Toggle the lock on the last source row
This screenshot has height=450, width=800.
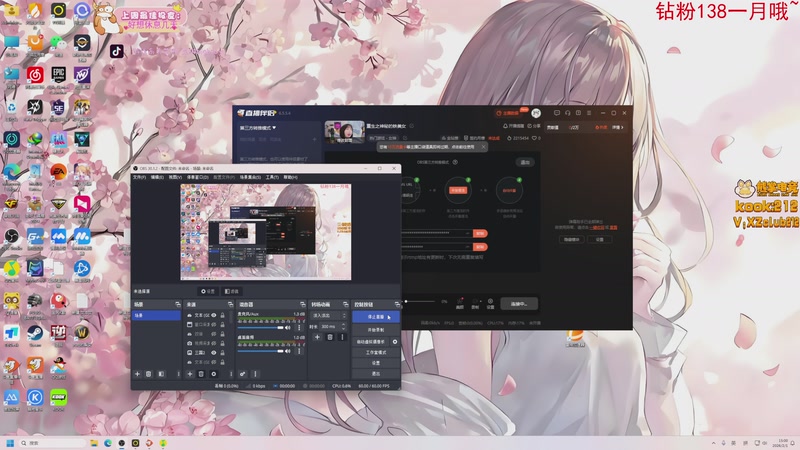click(222, 362)
